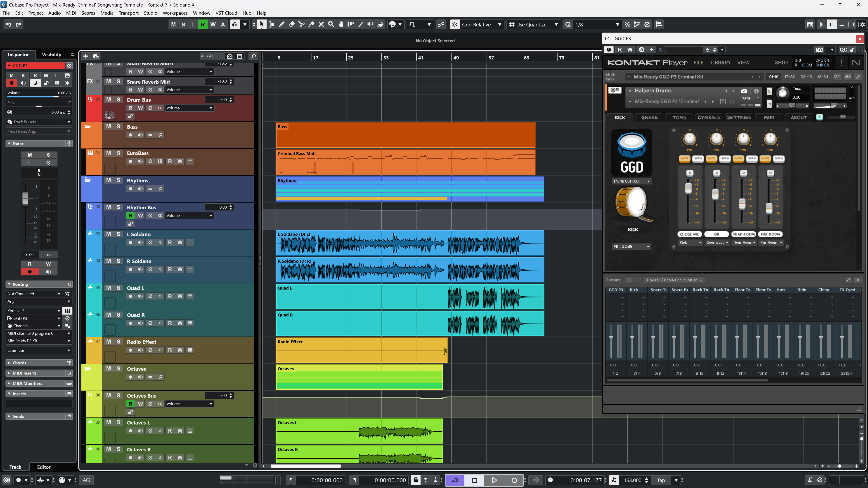This screenshot has height=488, width=868.
Task: Click the transport Play button
Action: pyautogui.click(x=494, y=480)
